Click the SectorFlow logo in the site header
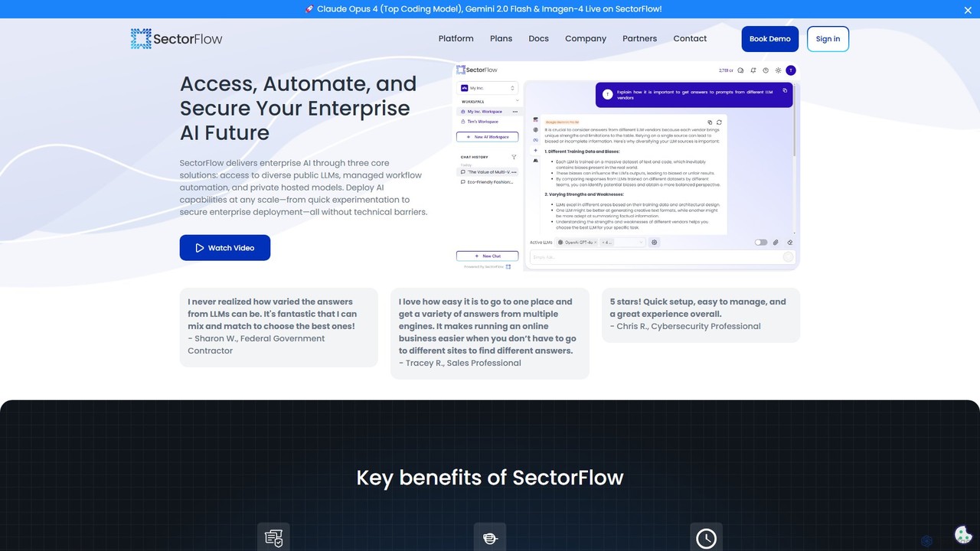The width and height of the screenshot is (980, 551). click(176, 39)
